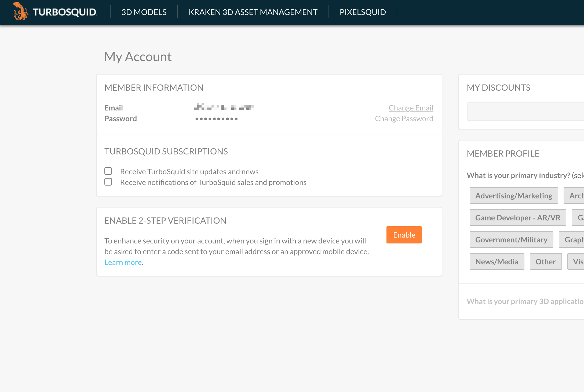Open the 3D MODELS section
The width and height of the screenshot is (584, 392).
point(144,12)
